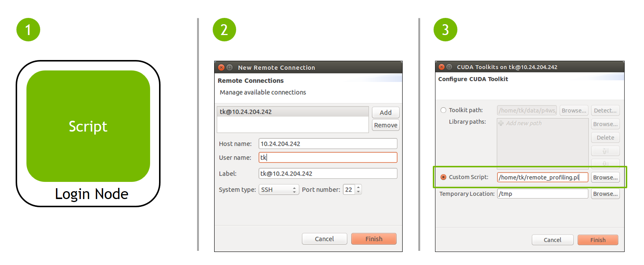Select tk@10.24.204.242 in the connections list

pyautogui.click(x=292, y=112)
